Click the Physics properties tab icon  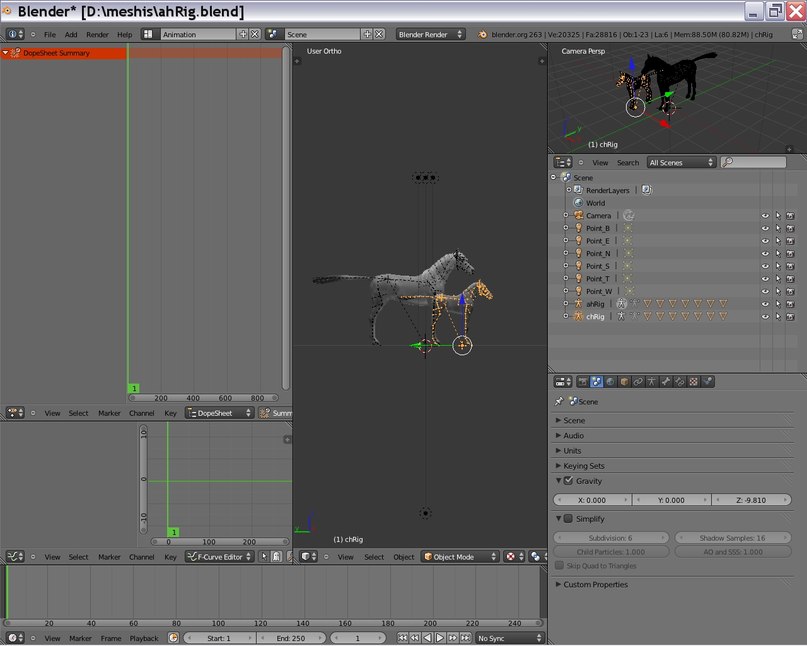pyautogui.click(x=708, y=382)
